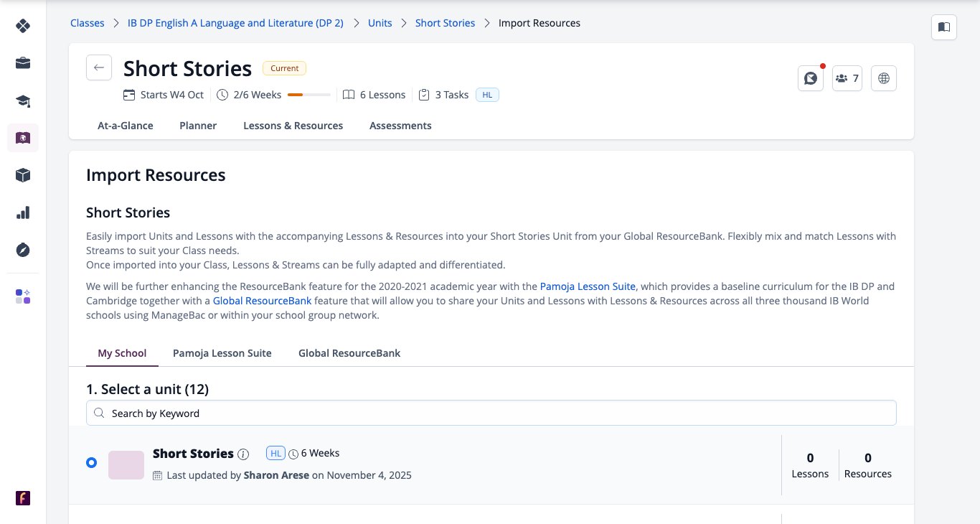Screen dimensions: 980x524
Task: Open IB DP English A breadcrumb link
Action: pos(235,23)
